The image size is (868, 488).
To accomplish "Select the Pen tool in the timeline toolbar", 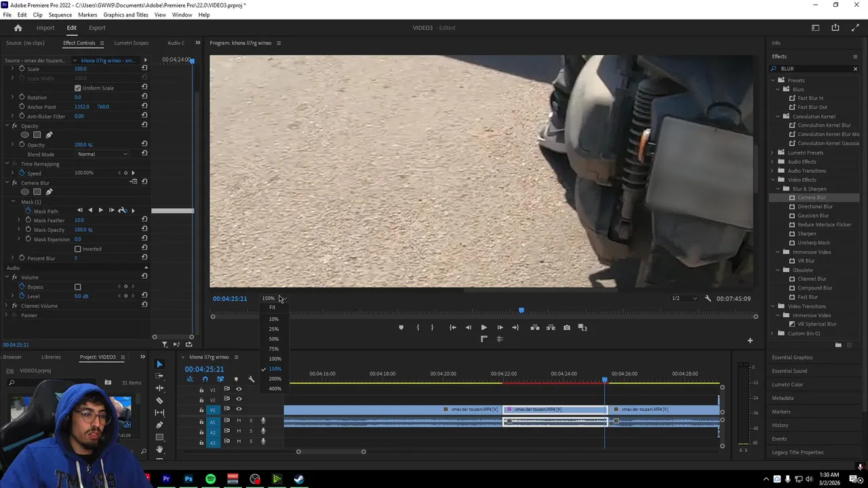I will (x=159, y=425).
